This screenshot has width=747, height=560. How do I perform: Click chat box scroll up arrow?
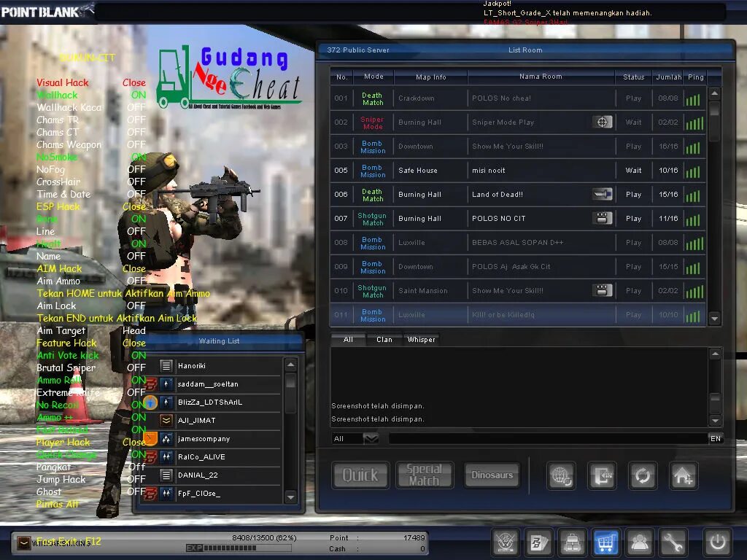pos(715,354)
